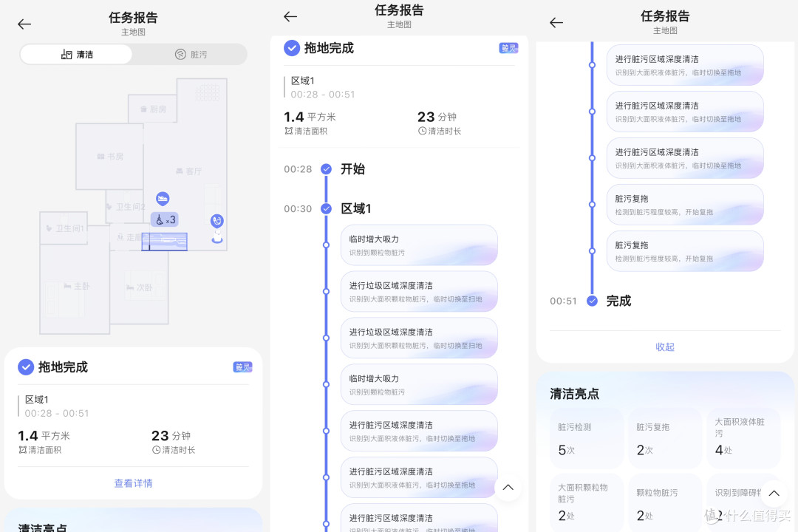Tap the 鲸灵 badge in middle screen
Screen dimensions: 798x532
pos(508,48)
